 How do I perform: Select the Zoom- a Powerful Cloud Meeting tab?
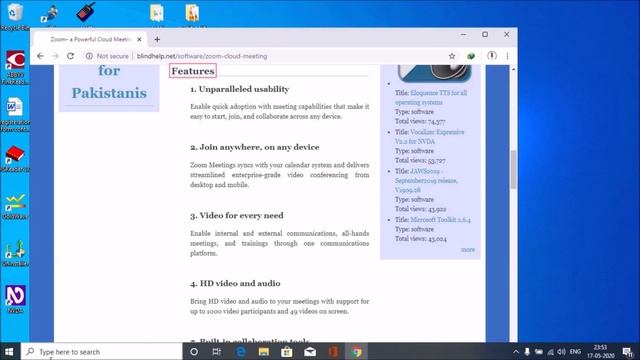(90, 39)
